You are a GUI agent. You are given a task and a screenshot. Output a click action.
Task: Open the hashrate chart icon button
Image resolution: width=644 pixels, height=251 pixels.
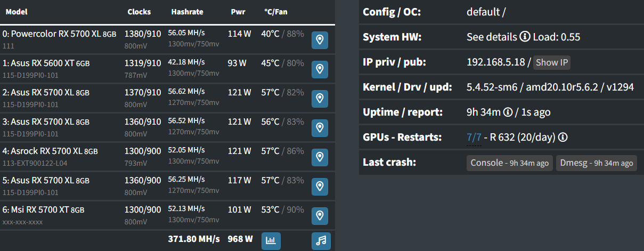[271, 241]
